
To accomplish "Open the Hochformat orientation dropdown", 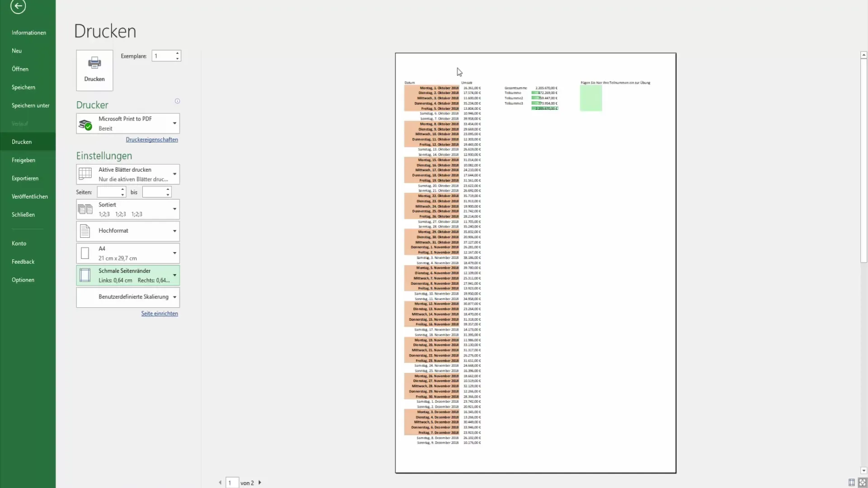I will [x=175, y=231].
